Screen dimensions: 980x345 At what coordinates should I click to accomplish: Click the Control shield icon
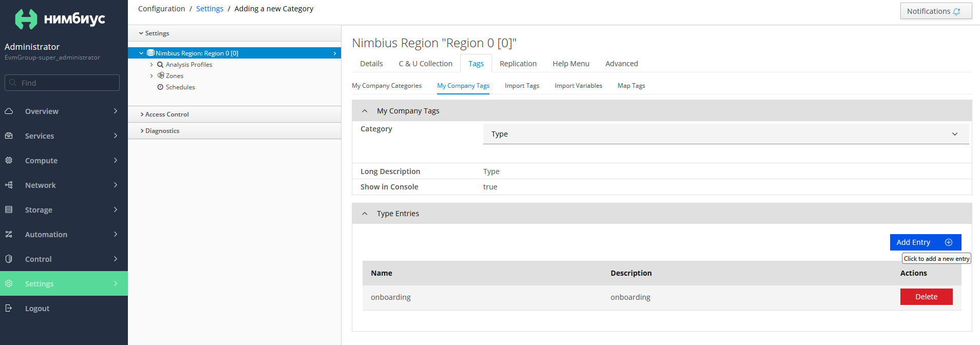[9, 259]
